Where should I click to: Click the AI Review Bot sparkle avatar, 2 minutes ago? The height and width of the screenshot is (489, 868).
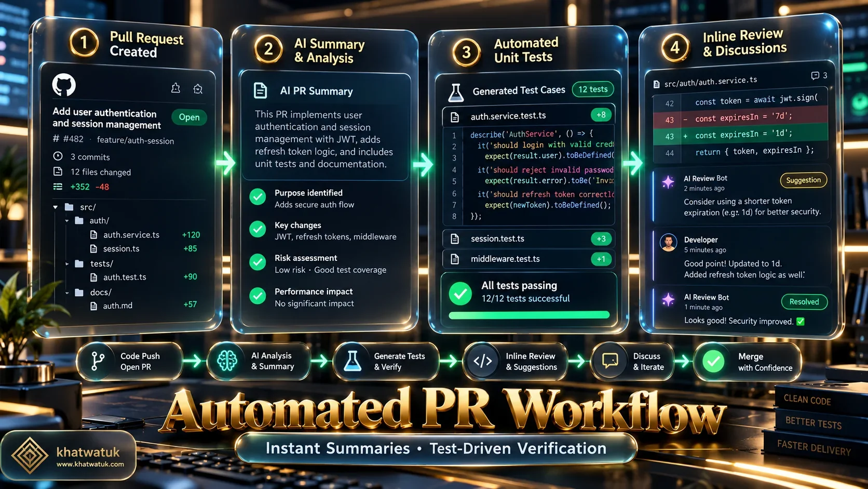click(668, 182)
